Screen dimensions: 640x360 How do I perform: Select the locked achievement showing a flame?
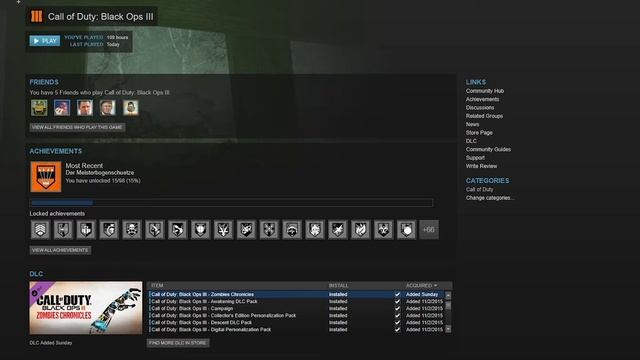click(360, 230)
